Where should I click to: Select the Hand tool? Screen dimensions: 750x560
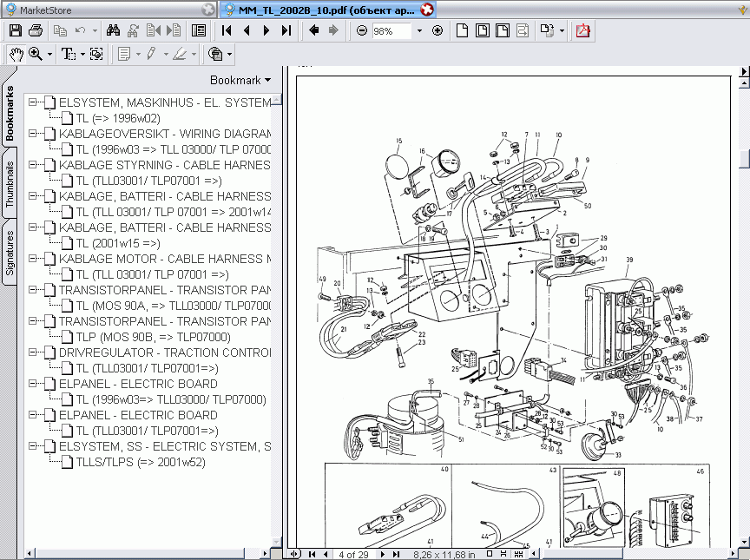(15, 53)
